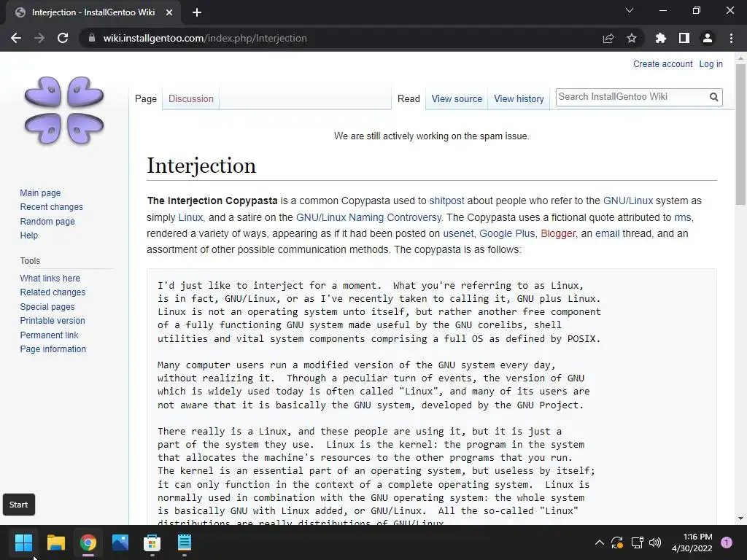Switch to the Discussion tab
Viewport: 747px width, 560px height.
click(x=191, y=98)
